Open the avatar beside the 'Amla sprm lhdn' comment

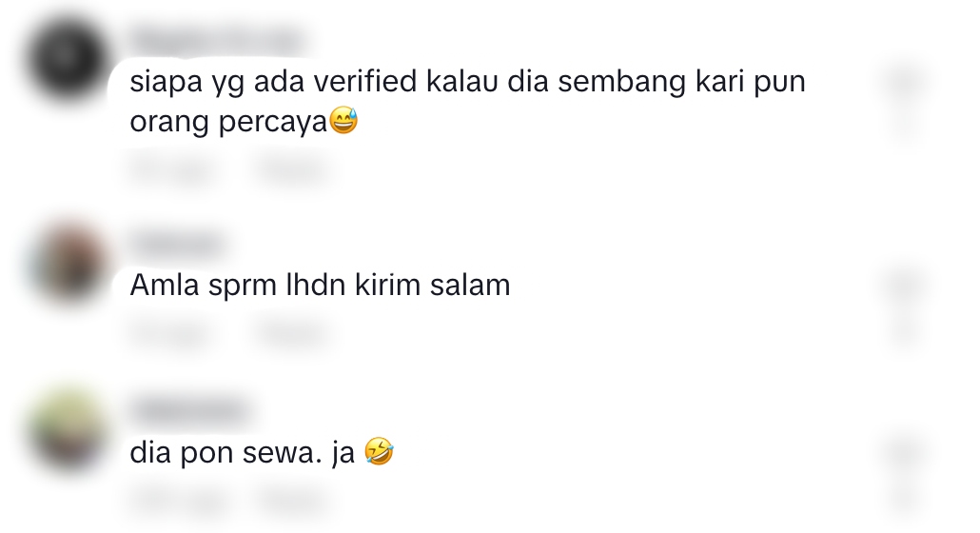click(68, 265)
